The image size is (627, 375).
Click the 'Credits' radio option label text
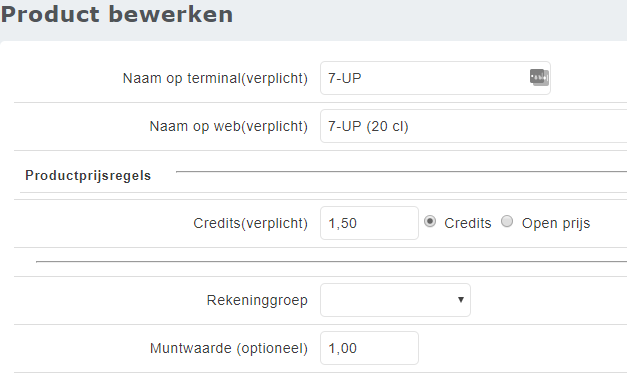coord(467,223)
